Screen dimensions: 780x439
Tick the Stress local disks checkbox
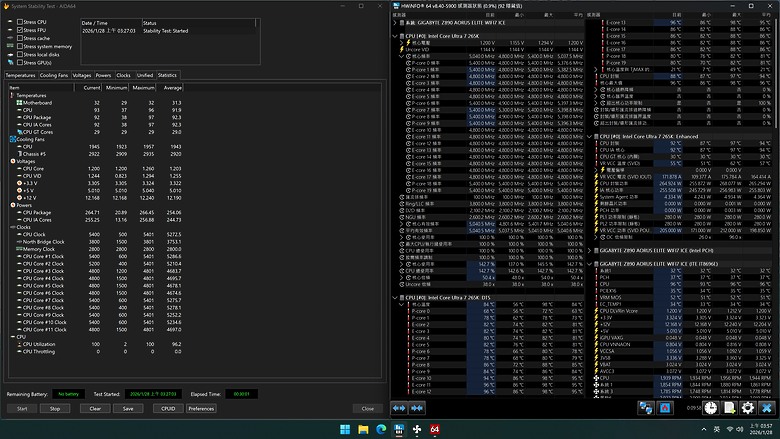pos(20,54)
